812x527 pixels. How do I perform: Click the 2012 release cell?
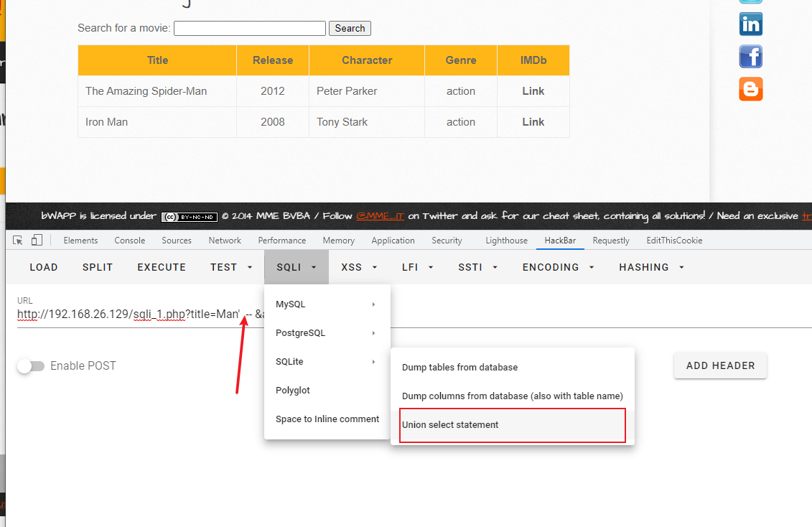(273, 91)
